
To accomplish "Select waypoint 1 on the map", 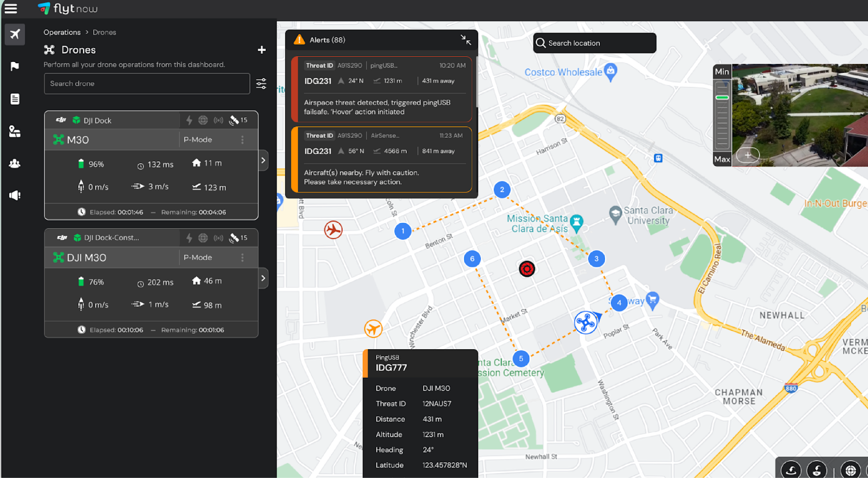I will tap(403, 231).
